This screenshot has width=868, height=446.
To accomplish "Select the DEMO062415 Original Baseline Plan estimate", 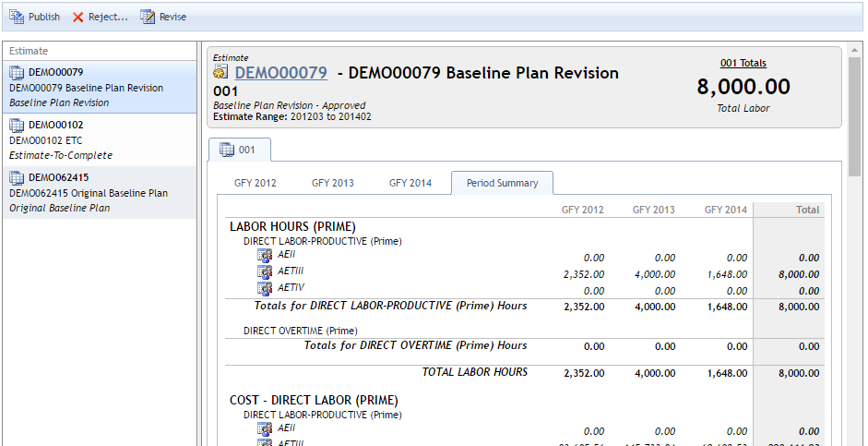I will click(100, 192).
